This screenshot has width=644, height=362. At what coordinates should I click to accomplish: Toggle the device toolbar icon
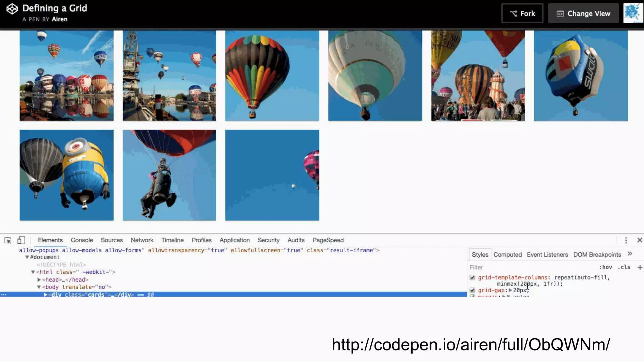tap(21, 240)
